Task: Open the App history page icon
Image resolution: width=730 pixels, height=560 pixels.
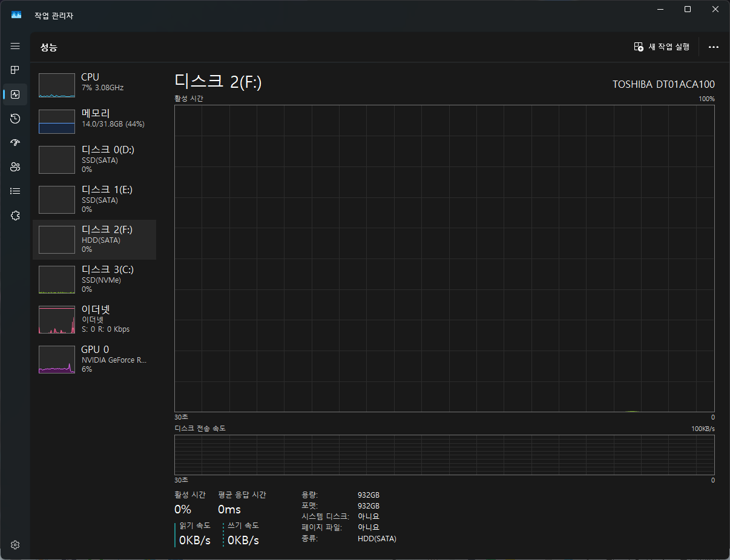Action: [x=15, y=119]
